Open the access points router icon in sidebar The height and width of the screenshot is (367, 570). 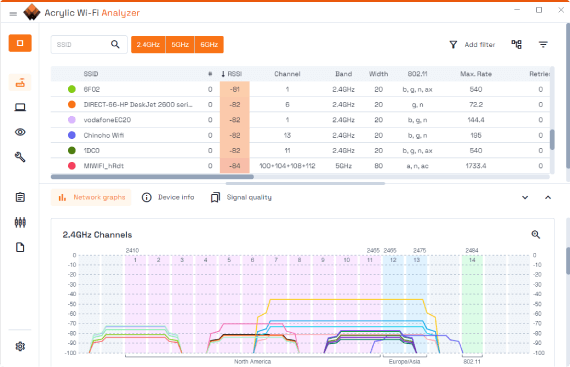click(x=20, y=83)
